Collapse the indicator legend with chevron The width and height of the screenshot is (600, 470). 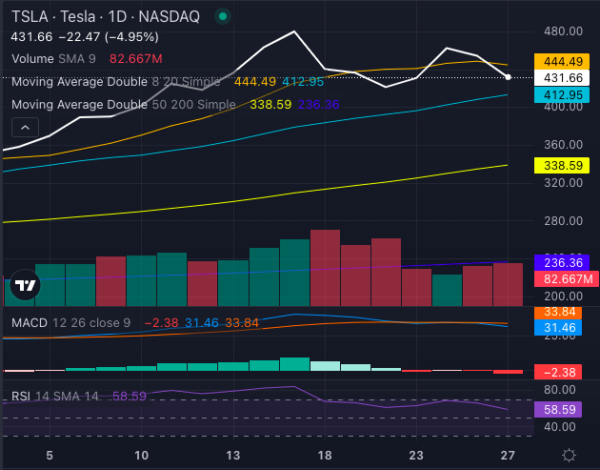(25, 127)
